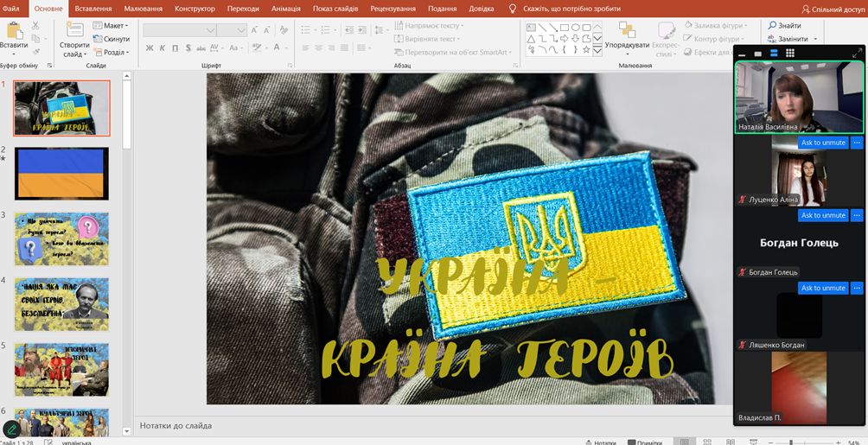Click the green annotation pen icon
This screenshot has width=868, height=445.
tap(12, 428)
